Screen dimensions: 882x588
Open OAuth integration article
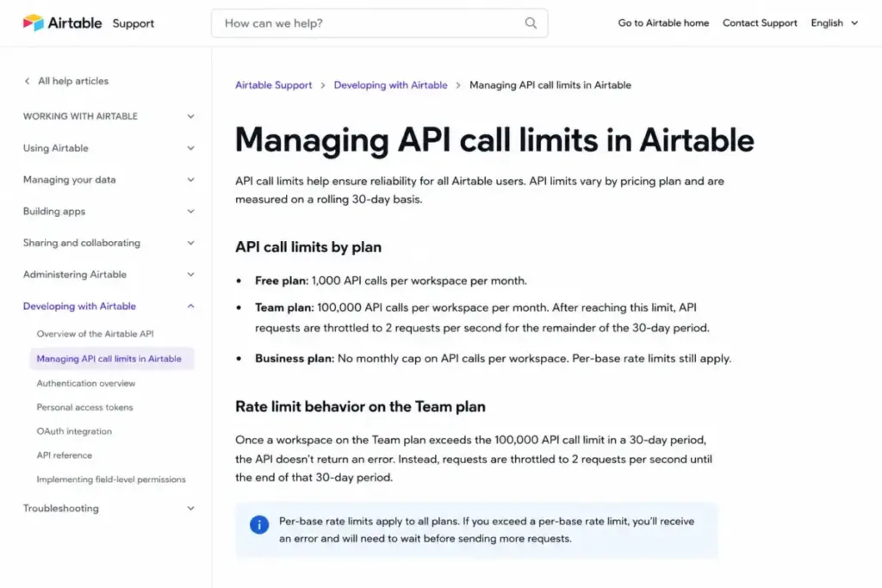point(74,431)
